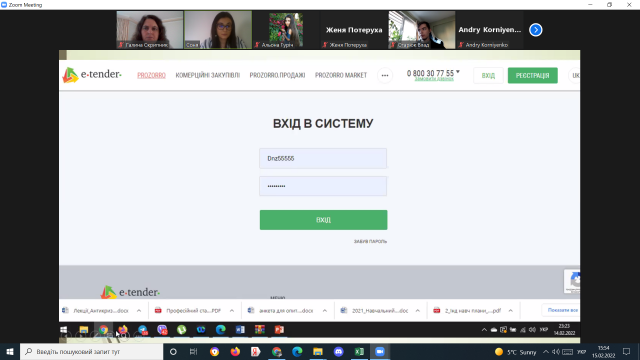Click PowerPoint icon in the shared screen's taskbar
This screenshot has height=360, width=640.
click(x=279, y=329)
